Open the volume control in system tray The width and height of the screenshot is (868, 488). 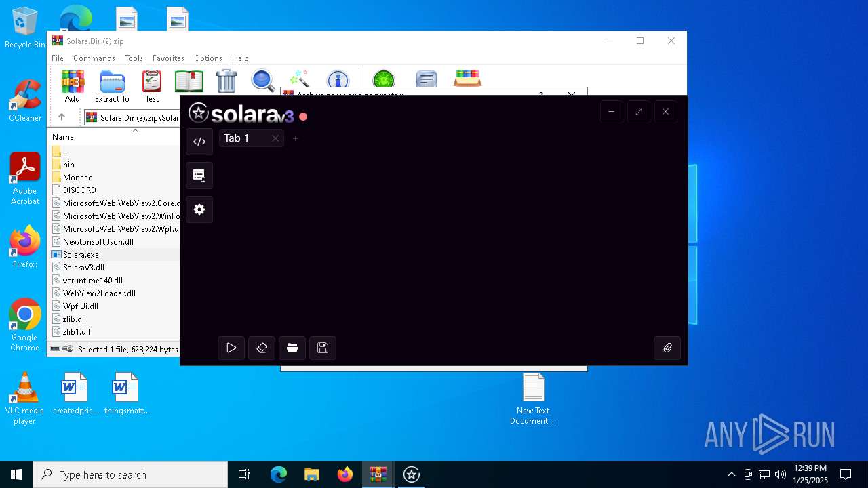click(x=781, y=474)
